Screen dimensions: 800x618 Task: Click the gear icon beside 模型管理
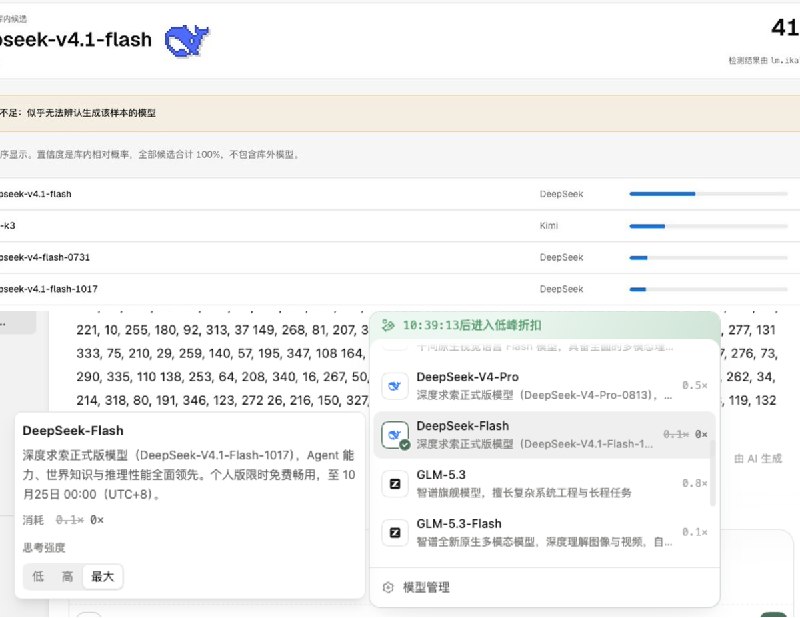click(x=388, y=587)
